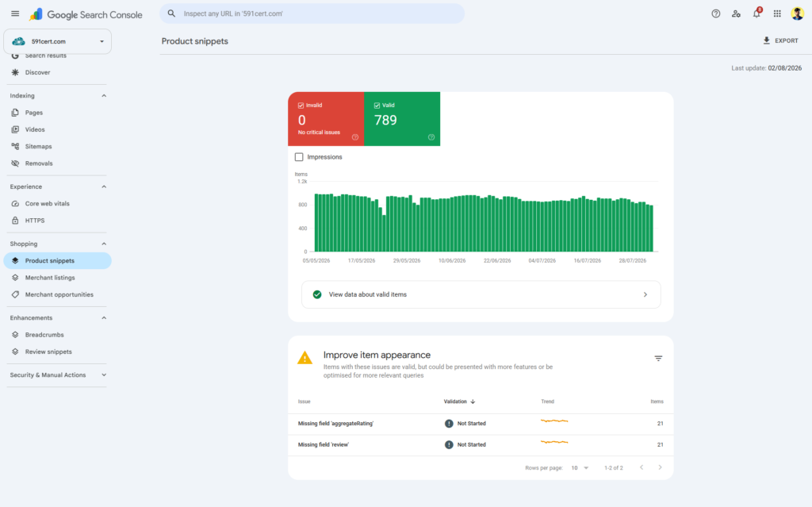Click the EXPORT button

coord(780,40)
